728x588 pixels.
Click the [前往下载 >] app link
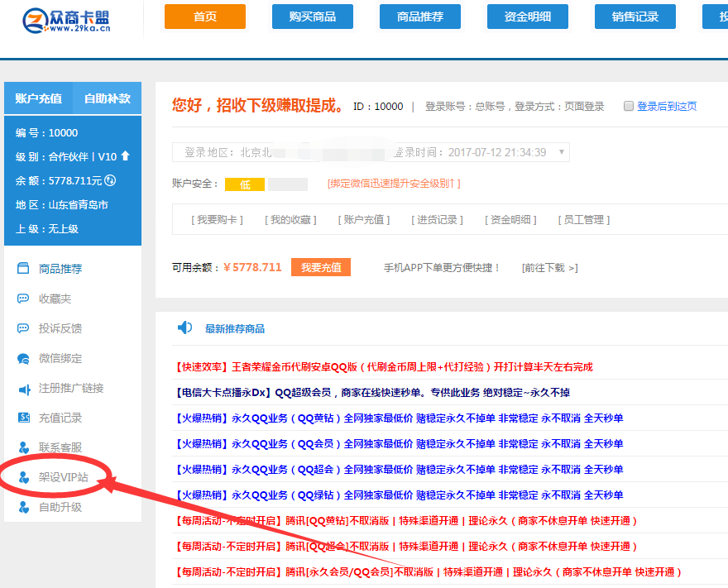click(549, 268)
